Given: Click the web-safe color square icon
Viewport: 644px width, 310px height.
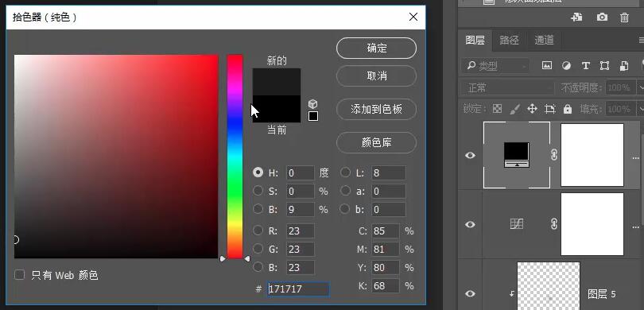Looking at the screenshot, I should (x=313, y=116).
